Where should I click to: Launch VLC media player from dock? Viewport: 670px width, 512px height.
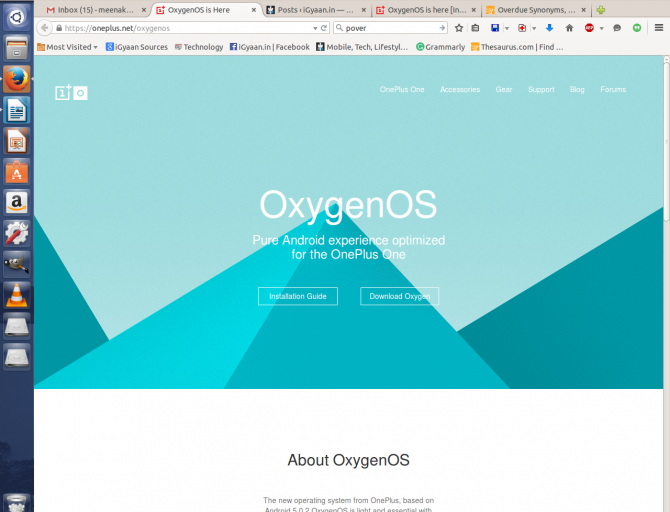(x=17, y=295)
